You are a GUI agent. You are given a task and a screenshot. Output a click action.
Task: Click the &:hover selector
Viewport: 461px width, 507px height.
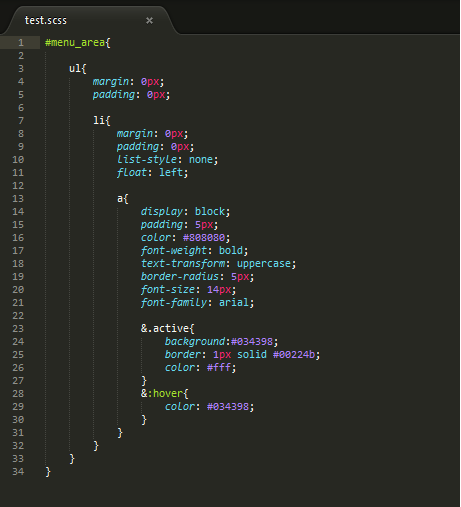162,394
